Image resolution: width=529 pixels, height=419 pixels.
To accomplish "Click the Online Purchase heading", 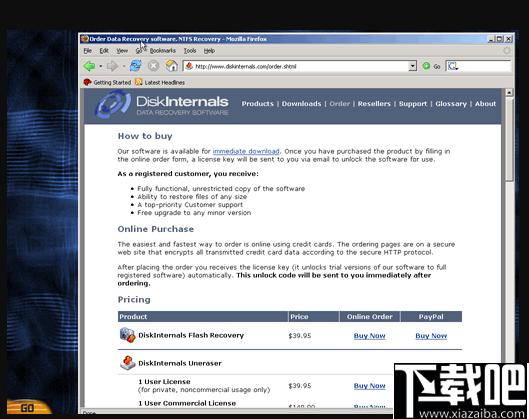I will tap(156, 229).
